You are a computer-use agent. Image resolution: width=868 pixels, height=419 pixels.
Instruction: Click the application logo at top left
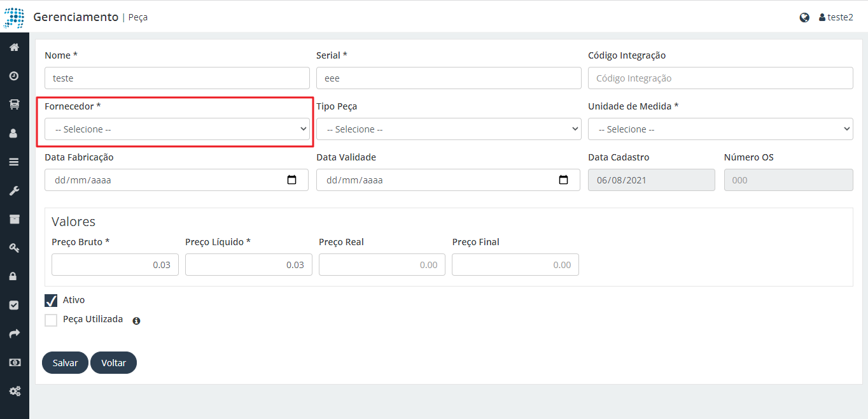pyautogui.click(x=14, y=17)
